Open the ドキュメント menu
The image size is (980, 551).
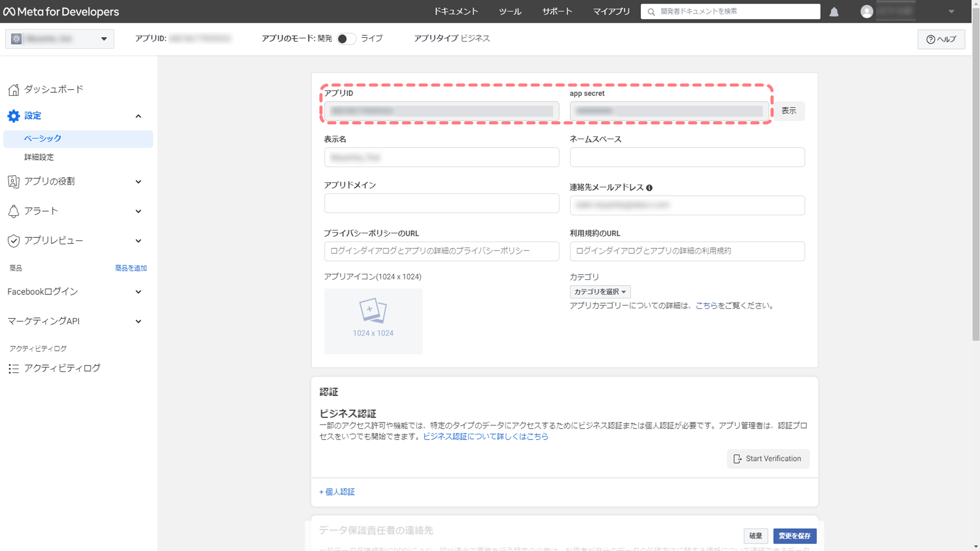(x=456, y=11)
